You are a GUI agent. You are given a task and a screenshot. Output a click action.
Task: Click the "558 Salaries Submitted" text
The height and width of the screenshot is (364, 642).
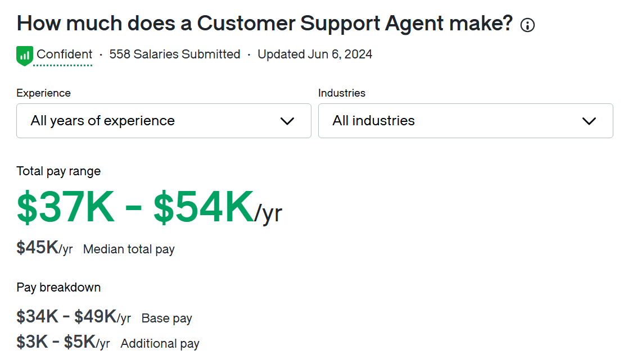pyautogui.click(x=174, y=54)
